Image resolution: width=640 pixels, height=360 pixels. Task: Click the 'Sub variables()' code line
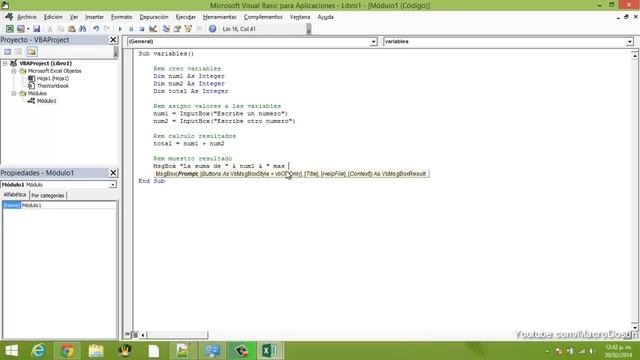[166, 53]
